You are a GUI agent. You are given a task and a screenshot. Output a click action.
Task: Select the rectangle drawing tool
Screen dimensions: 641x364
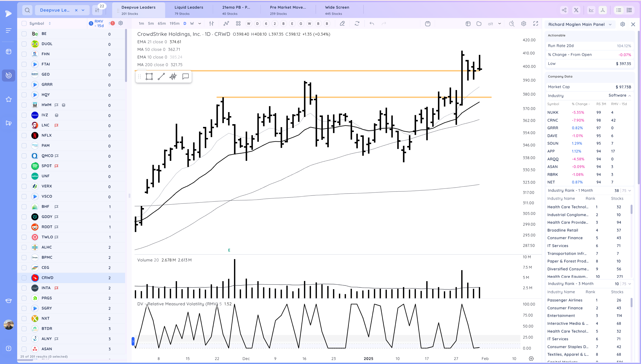(x=149, y=76)
